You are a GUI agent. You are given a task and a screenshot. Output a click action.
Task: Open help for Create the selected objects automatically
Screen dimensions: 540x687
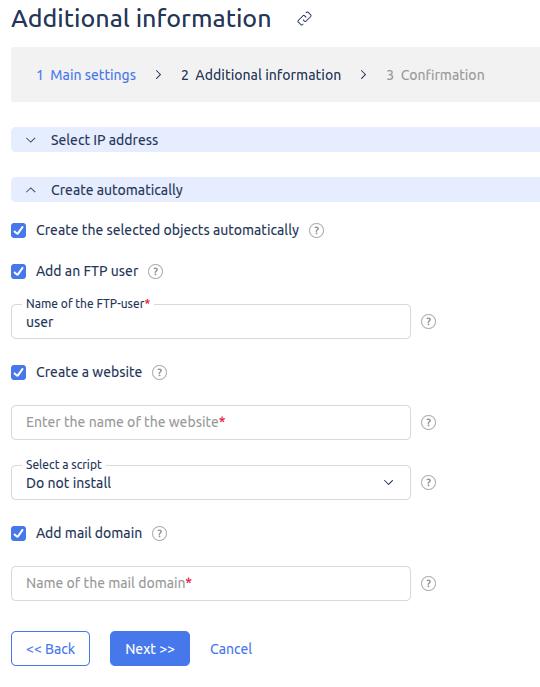pyautogui.click(x=316, y=230)
